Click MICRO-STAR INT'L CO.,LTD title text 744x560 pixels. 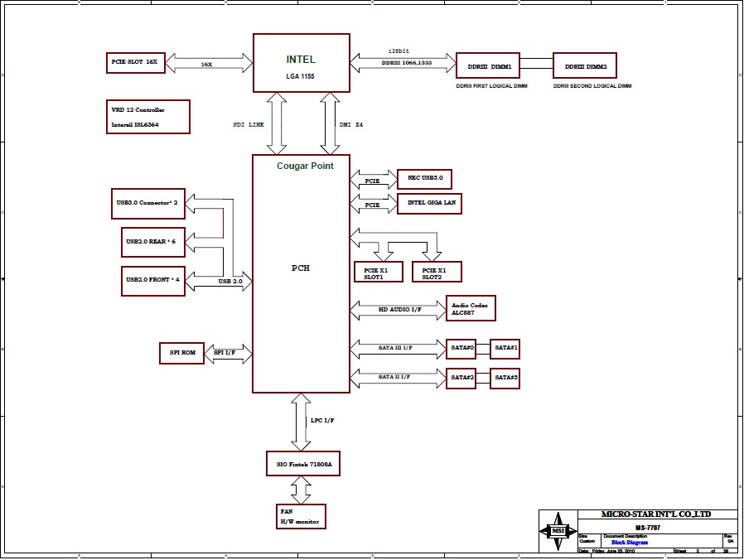[x=656, y=514]
